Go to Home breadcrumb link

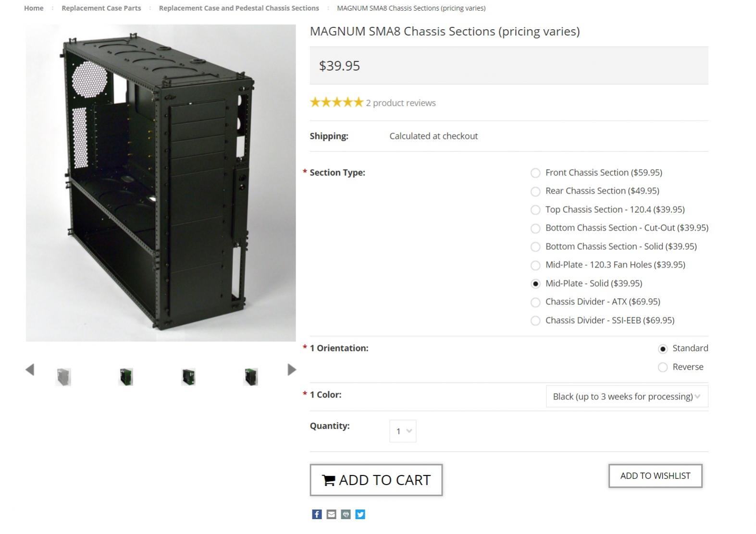click(34, 8)
